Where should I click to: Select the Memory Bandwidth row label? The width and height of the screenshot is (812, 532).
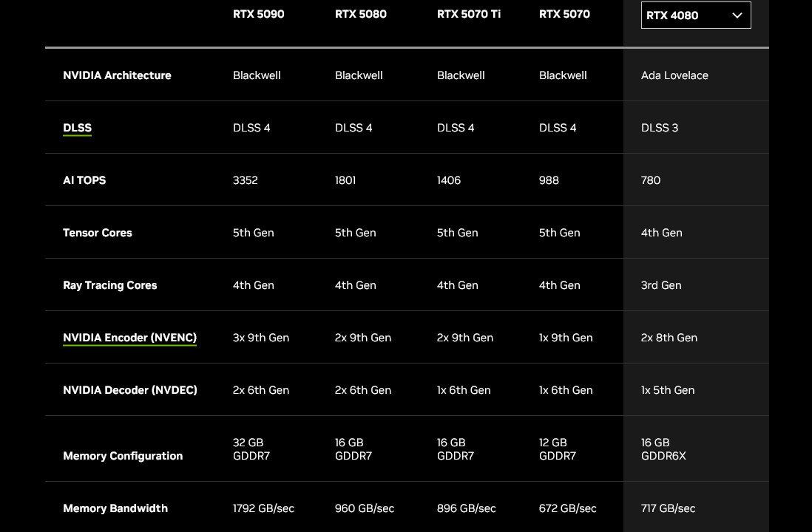tap(115, 508)
